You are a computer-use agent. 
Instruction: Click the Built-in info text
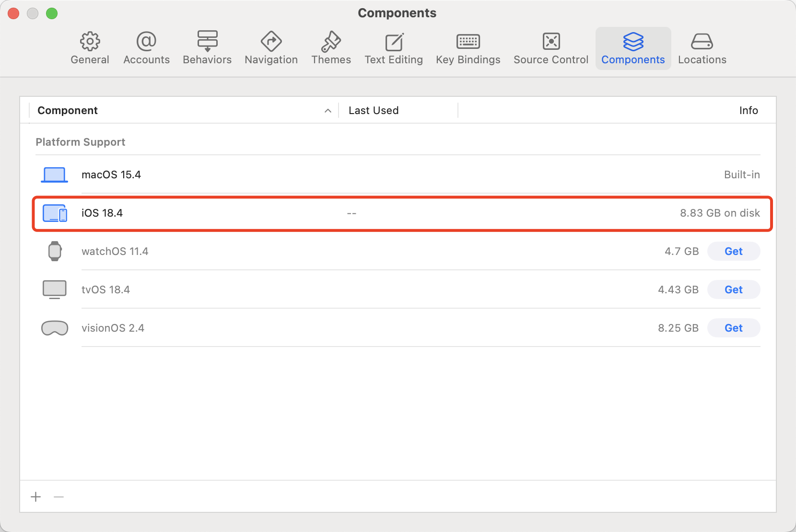742,175
